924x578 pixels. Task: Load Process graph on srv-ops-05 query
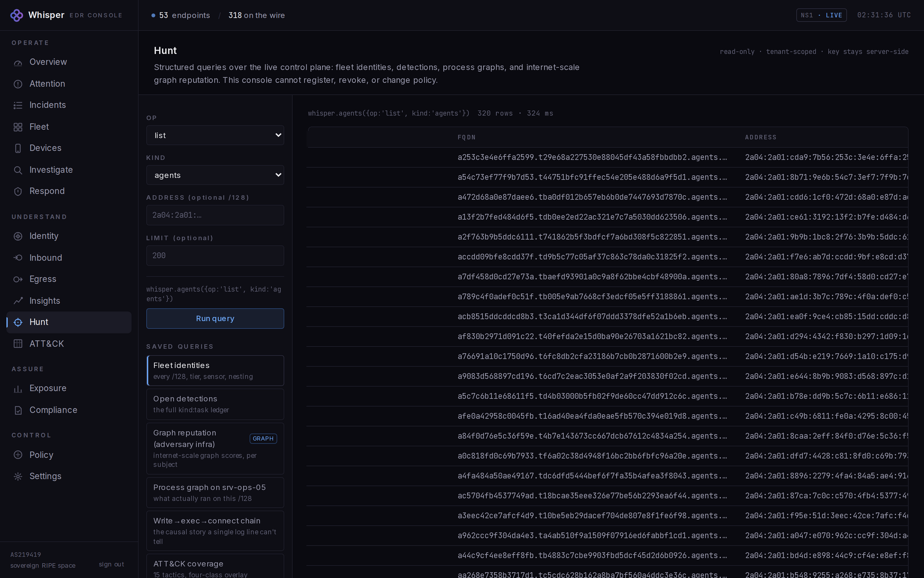pos(215,493)
